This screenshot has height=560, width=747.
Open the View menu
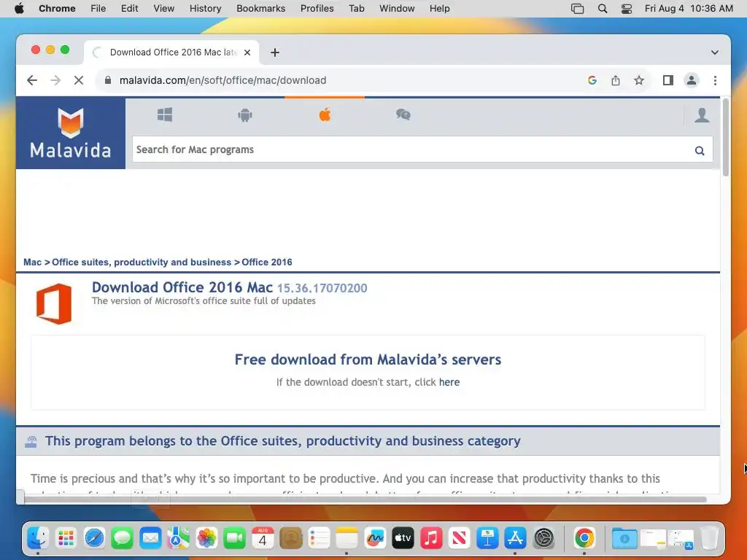(164, 9)
